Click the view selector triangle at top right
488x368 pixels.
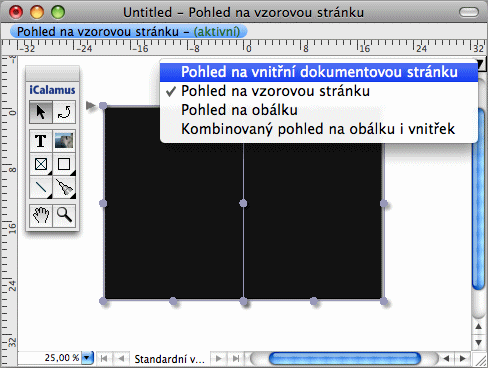point(481,64)
